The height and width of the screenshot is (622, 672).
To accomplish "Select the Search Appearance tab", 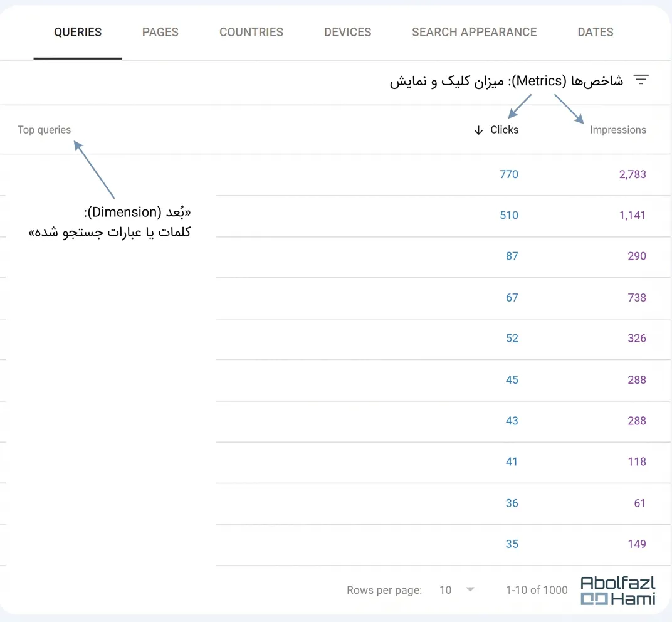I will 474,33.
